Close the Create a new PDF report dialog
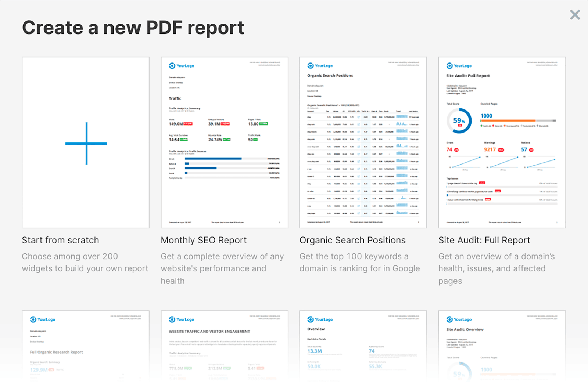 [575, 15]
